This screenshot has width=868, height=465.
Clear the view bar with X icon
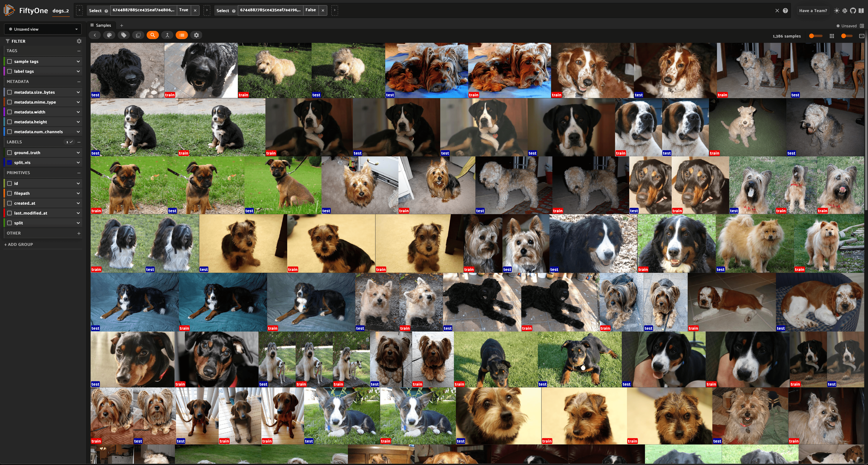[x=777, y=10]
